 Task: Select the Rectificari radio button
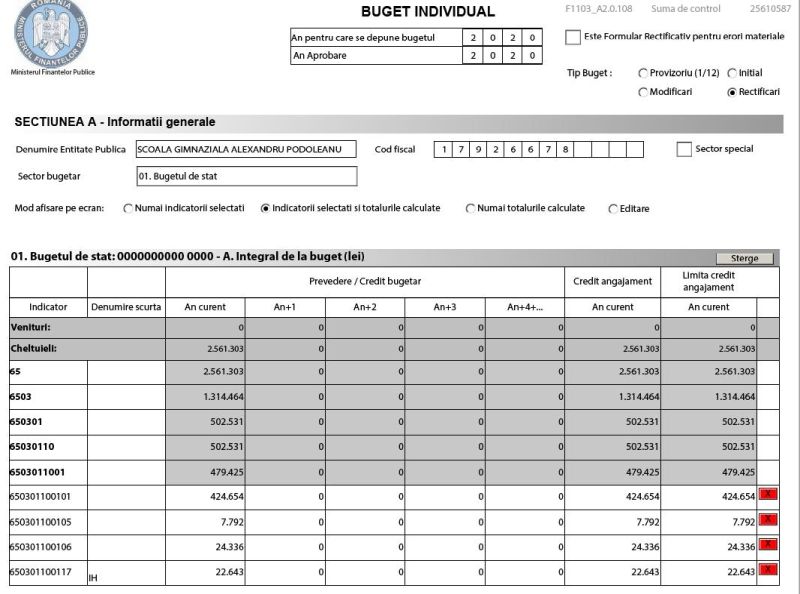pyautogui.click(x=732, y=92)
